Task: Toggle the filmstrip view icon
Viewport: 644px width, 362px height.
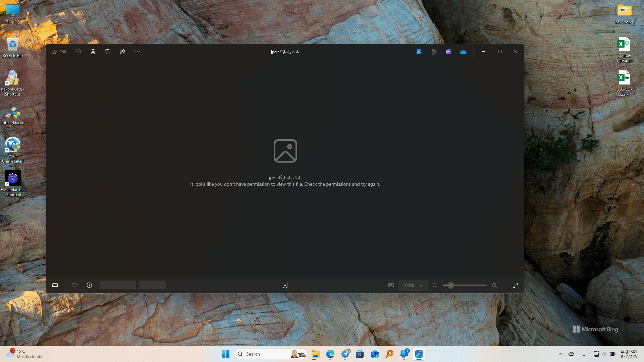Action: (x=55, y=285)
